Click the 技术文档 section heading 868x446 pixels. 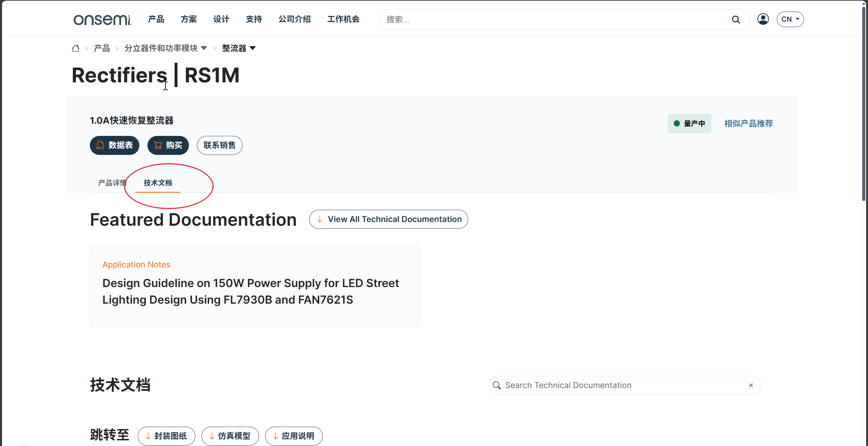[x=120, y=385]
